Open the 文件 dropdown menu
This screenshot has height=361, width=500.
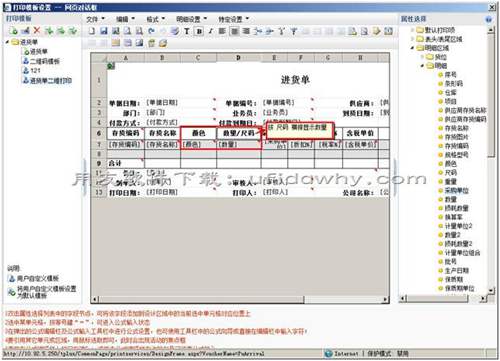[95, 19]
